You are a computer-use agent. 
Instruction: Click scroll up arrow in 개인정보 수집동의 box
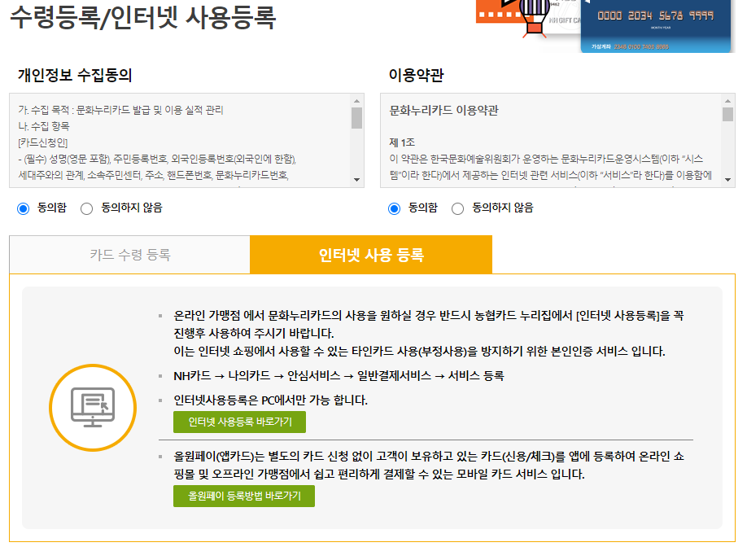point(357,101)
